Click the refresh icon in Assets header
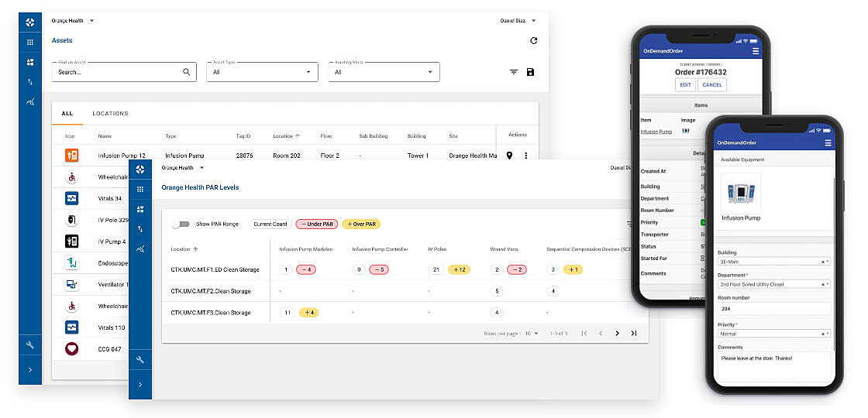Screen dimensions: 868x418 [x=533, y=41]
